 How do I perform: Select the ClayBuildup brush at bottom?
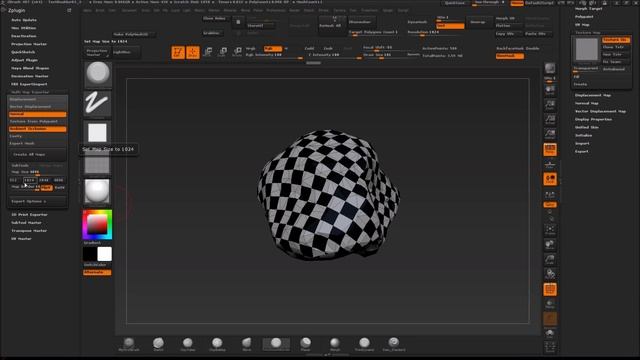click(217, 344)
